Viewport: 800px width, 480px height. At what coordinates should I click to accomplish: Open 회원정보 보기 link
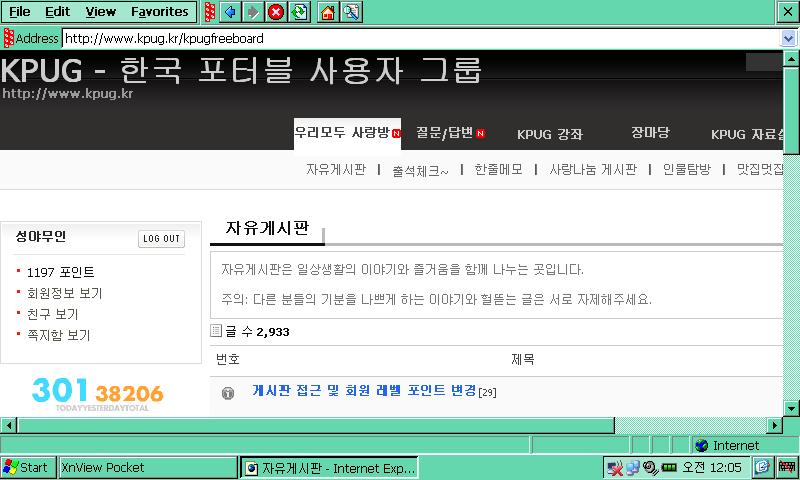[64, 293]
